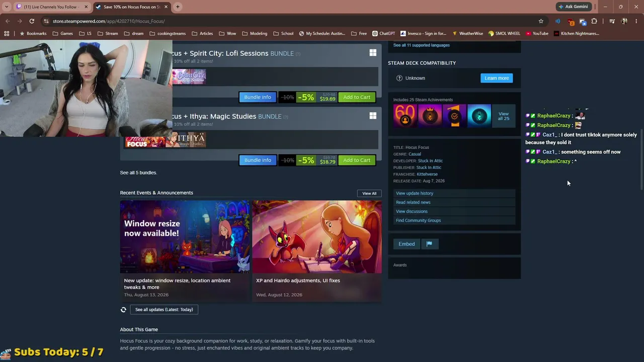Reload the Steam store page
644x362 pixels.
pyautogui.click(x=32, y=21)
